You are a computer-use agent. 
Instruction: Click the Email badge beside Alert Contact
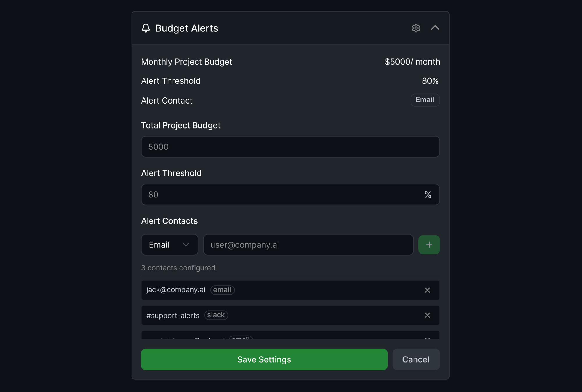pyautogui.click(x=425, y=100)
